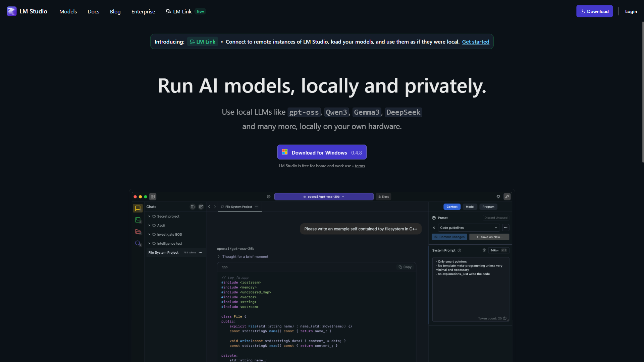Click the Get started link
The image size is (644, 362).
point(476,42)
